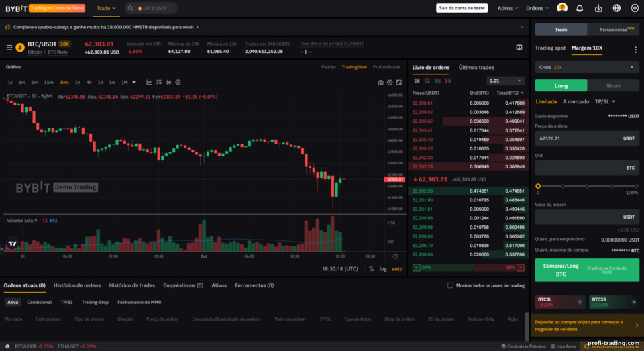Open the chart indicators icon
Viewport: 644px width, 351px height.
pos(159,82)
